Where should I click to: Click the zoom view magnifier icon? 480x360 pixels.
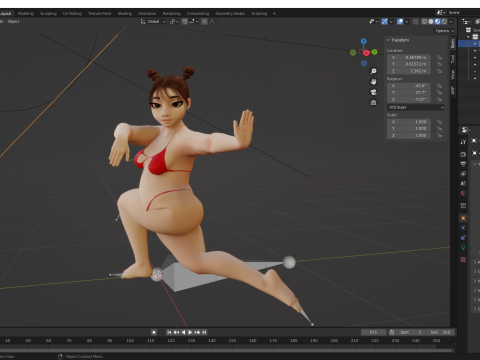pyautogui.click(x=374, y=71)
